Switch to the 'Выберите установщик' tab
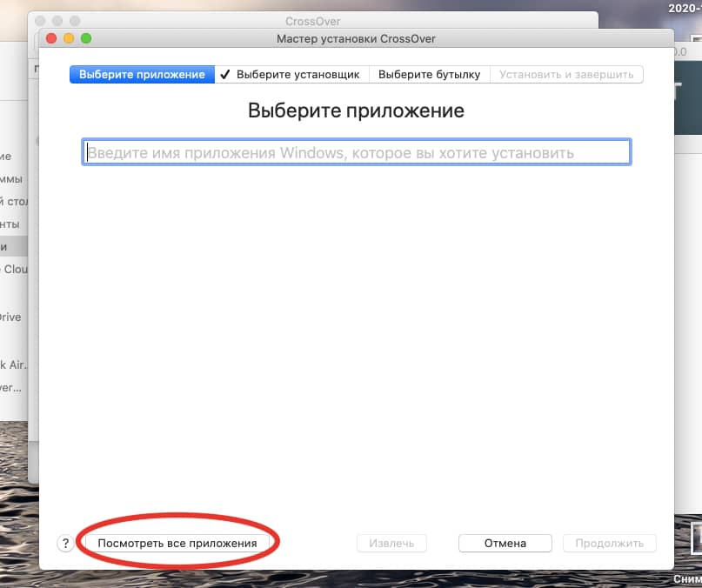 [291, 74]
